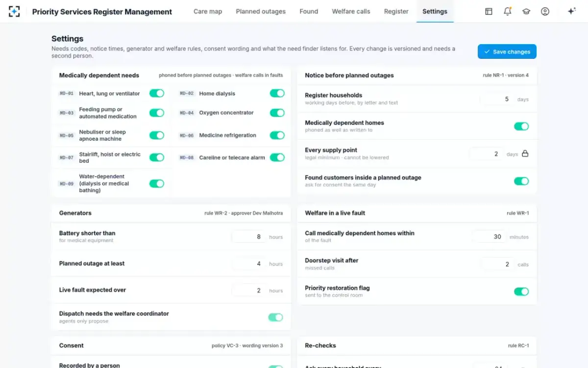Toggle Stairlift, hoist or electric bed
588x368 pixels.
tap(157, 158)
